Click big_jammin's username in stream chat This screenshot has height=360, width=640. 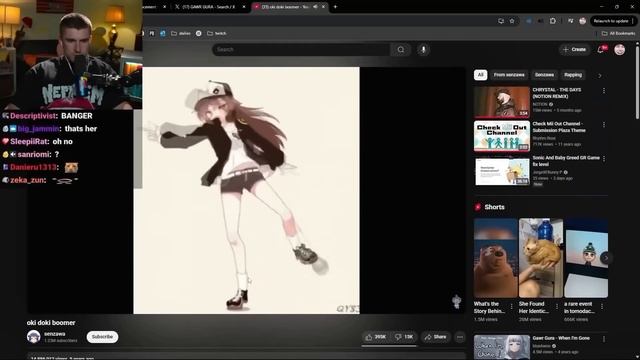coord(39,129)
